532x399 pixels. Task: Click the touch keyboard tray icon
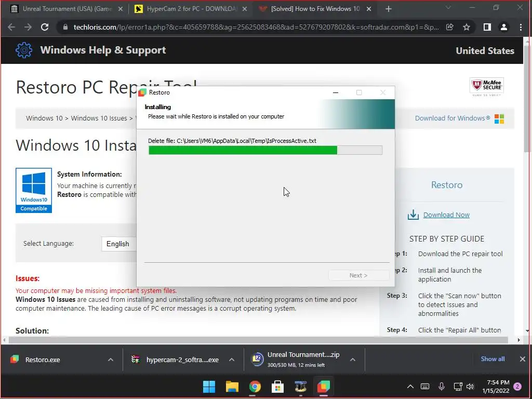pyautogui.click(x=425, y=387)
